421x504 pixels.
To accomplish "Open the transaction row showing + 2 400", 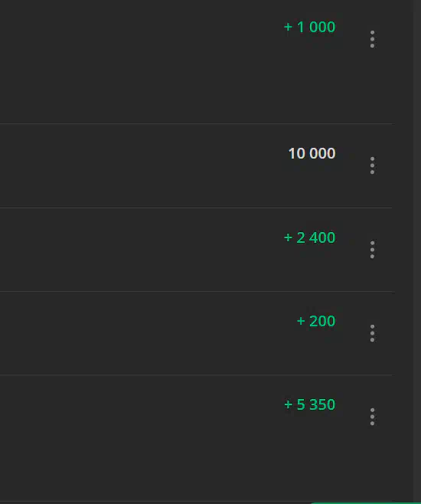I will point(197,250).
